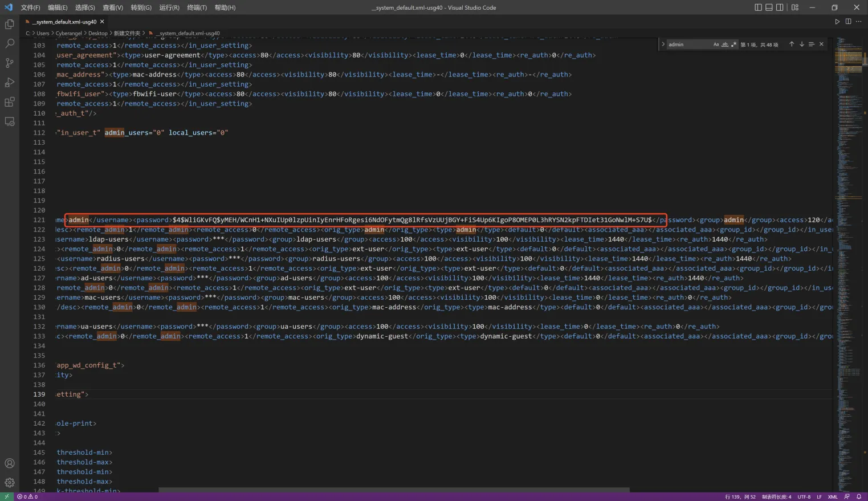This screenshot has height=501, width=868.
Task: Open the editor More Actions ellipsis menu
Action: point(858,22)
